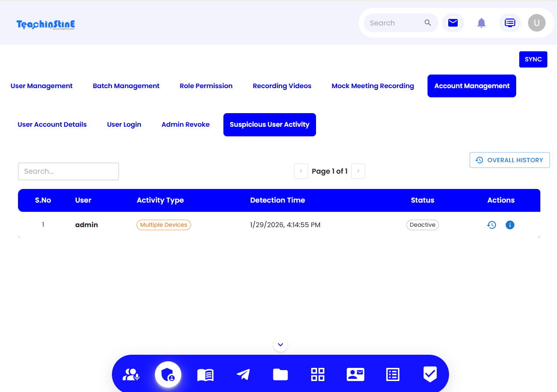Click the notification bell icon

pos(482,23)
